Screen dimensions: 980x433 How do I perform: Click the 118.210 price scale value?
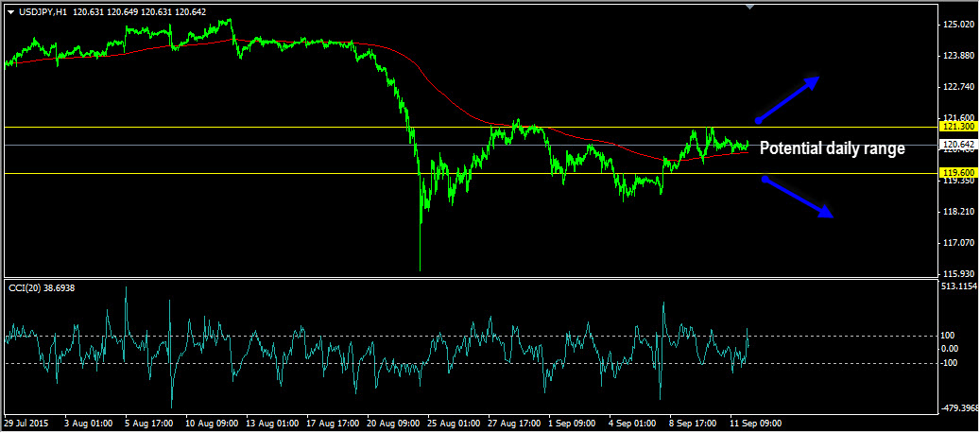(x=958, y=212)
